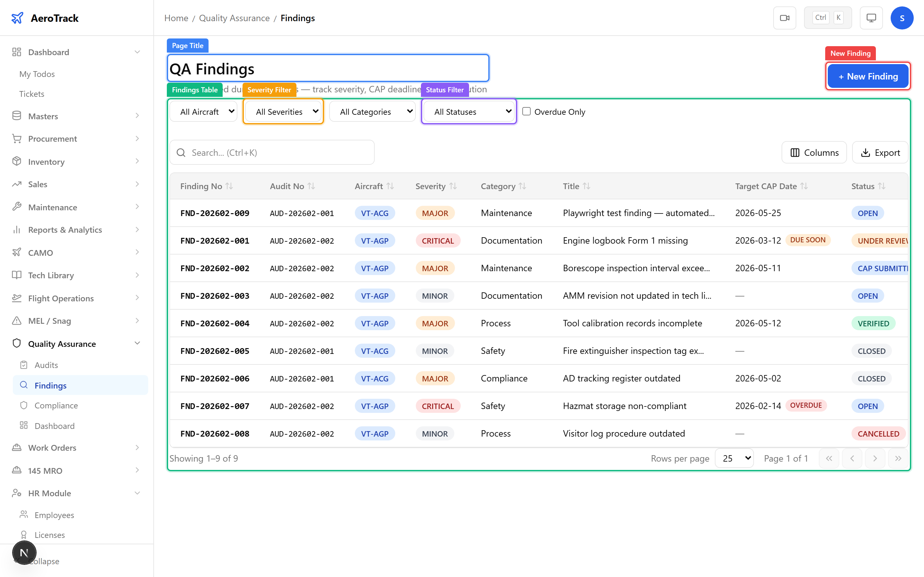
Task: Expand the Flight Operations section
Action: [x=61, y=298]
